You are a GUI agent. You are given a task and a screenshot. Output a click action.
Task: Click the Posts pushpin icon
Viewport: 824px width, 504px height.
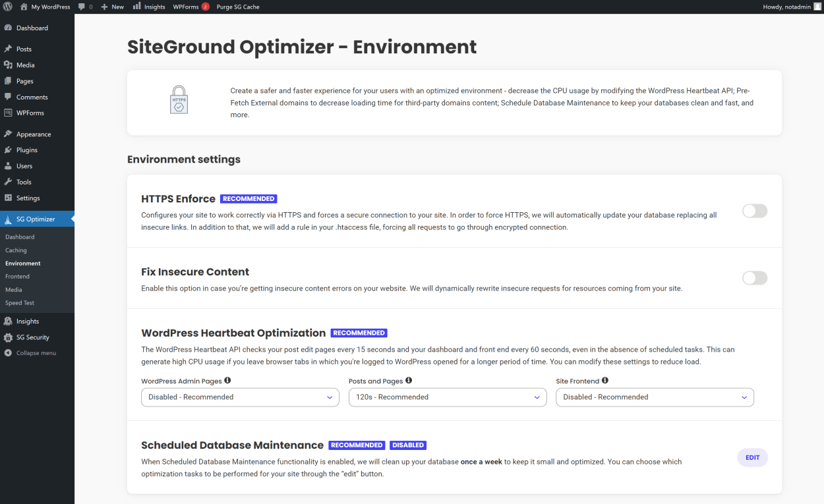click(x=8, y=49)
